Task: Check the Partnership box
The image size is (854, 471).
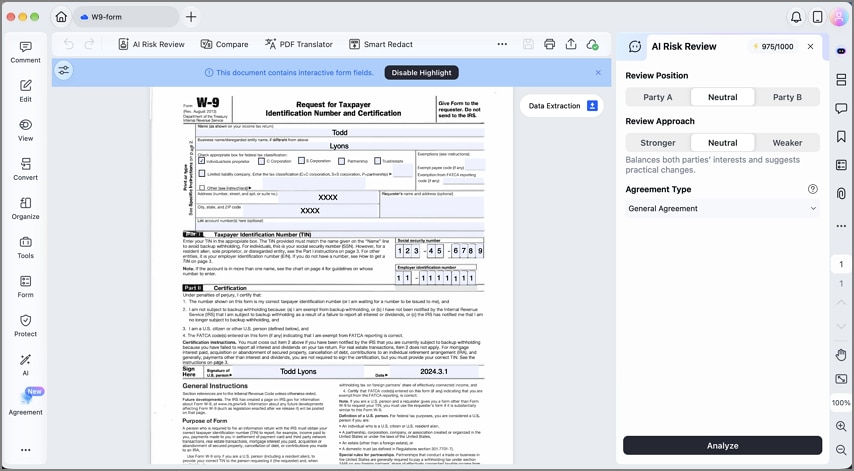Action: (x=341, y=161)
